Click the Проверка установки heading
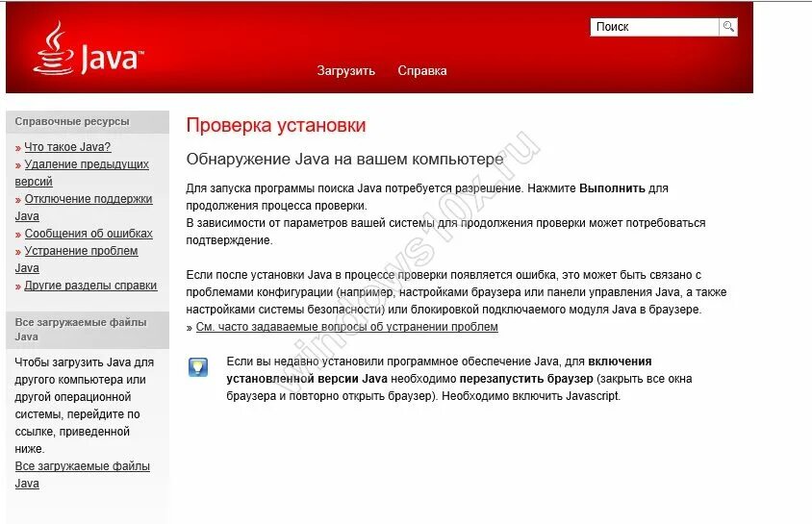 point(276,125)
